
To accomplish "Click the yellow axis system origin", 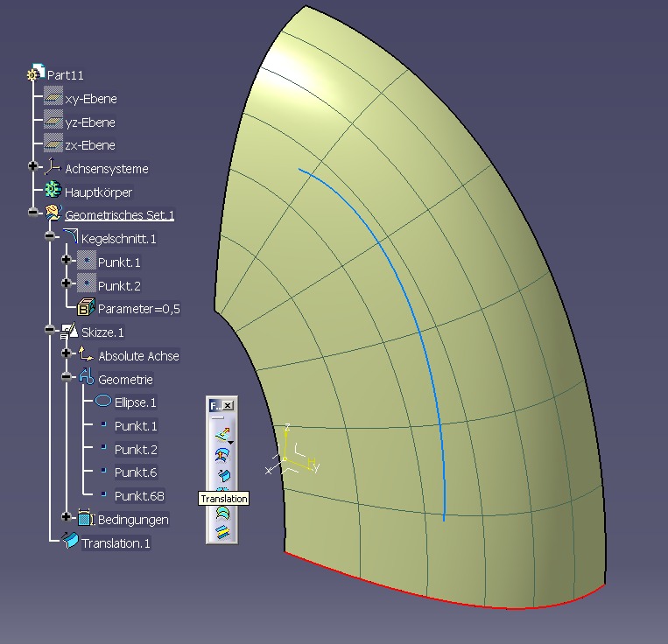I will (285, 458).
